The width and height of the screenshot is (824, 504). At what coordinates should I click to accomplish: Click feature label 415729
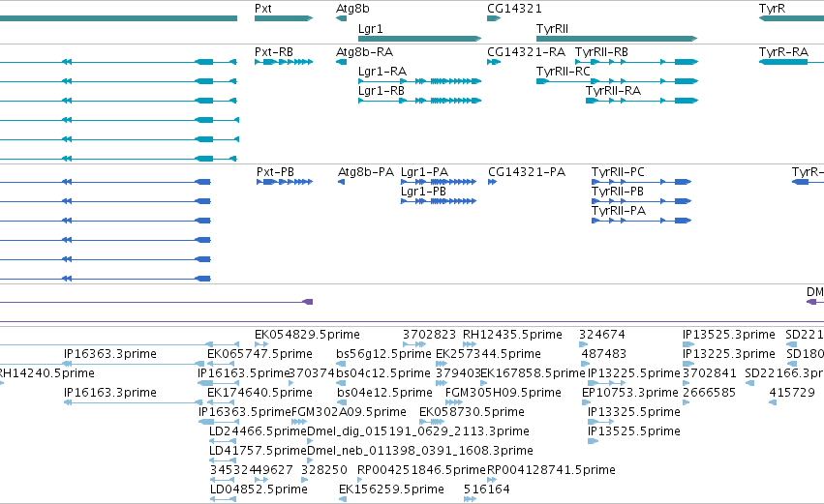(792, 393)
